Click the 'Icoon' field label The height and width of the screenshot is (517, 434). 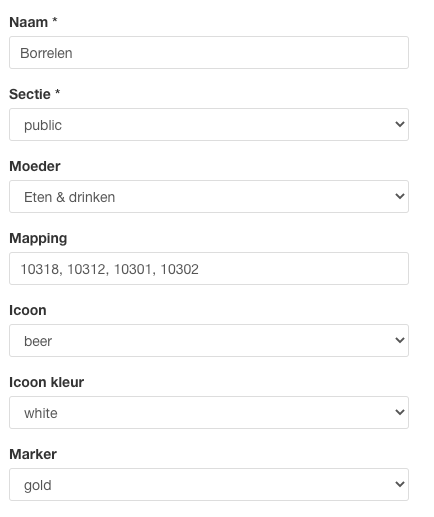tap(28, 310)
